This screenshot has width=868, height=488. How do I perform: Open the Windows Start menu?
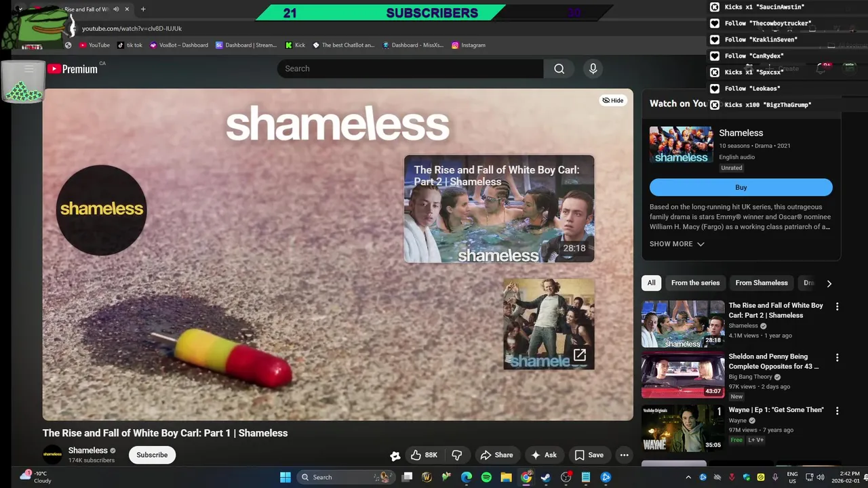coord(285,477)
